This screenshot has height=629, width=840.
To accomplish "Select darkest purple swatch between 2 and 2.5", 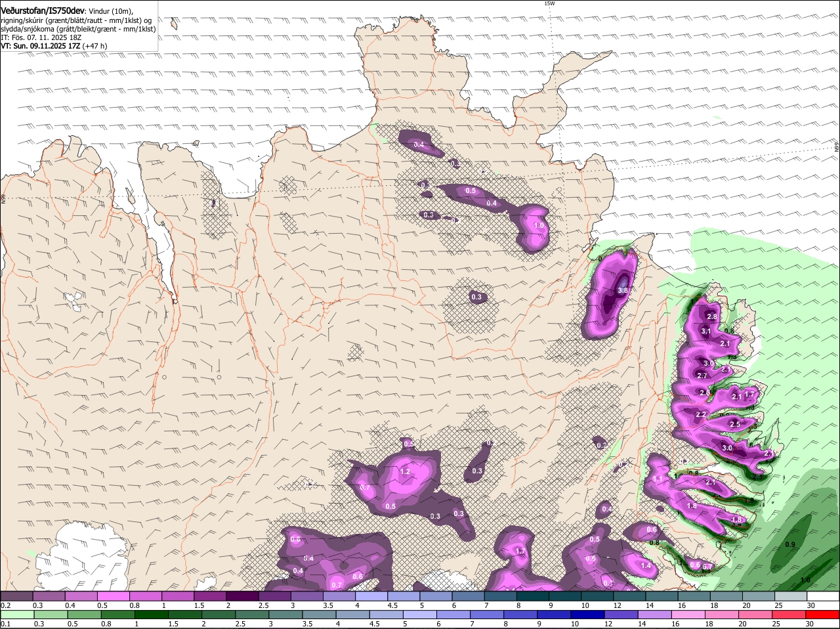I will click(242, 596).
